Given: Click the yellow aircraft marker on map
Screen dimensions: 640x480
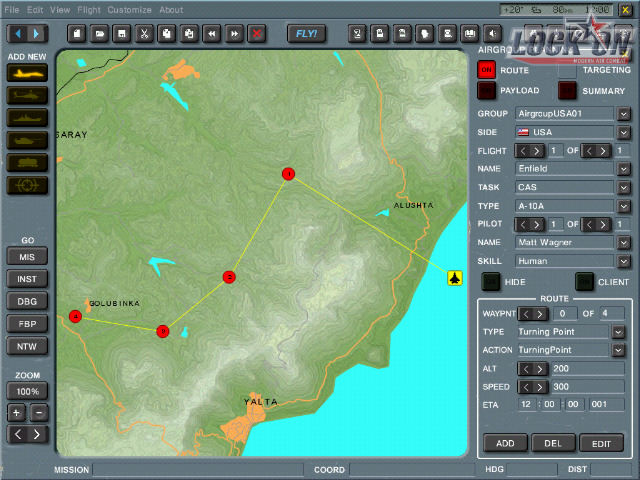Looking at the screenshot, I should [455, 277].
